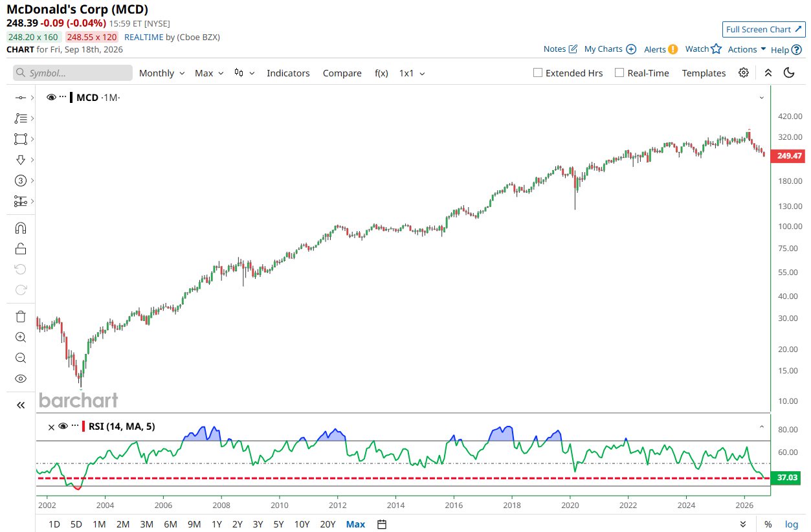
Task: Expand the Fibonacci tools group arrow
Action: [x=32, y=118]
